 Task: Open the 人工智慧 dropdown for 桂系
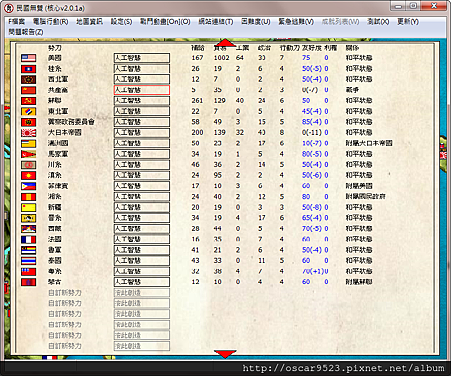(142, 69)
